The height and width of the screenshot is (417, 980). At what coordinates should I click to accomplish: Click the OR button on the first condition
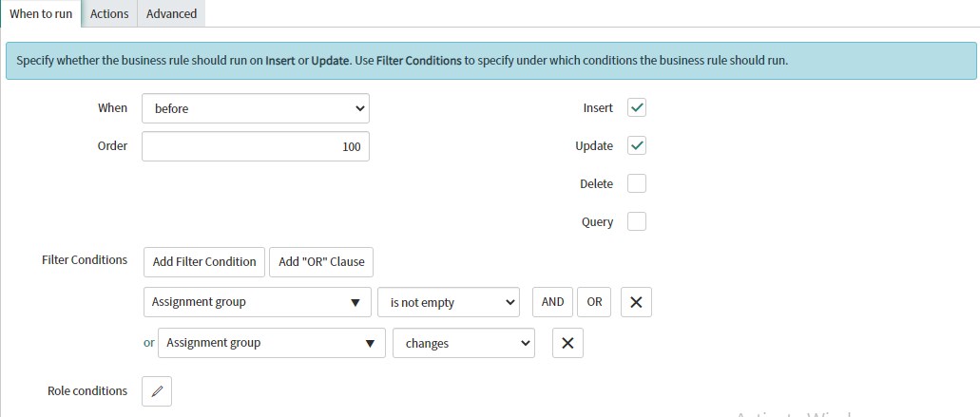click(594, 302)
